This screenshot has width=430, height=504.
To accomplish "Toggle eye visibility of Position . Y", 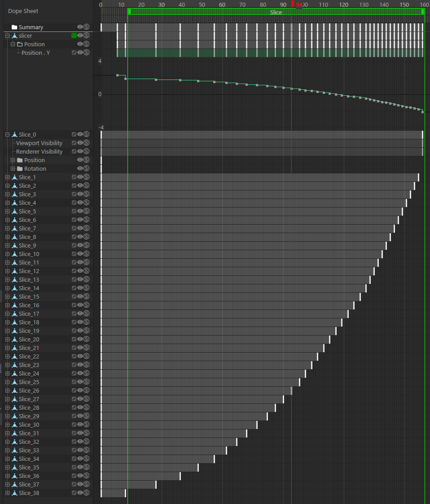I will 80,53.
